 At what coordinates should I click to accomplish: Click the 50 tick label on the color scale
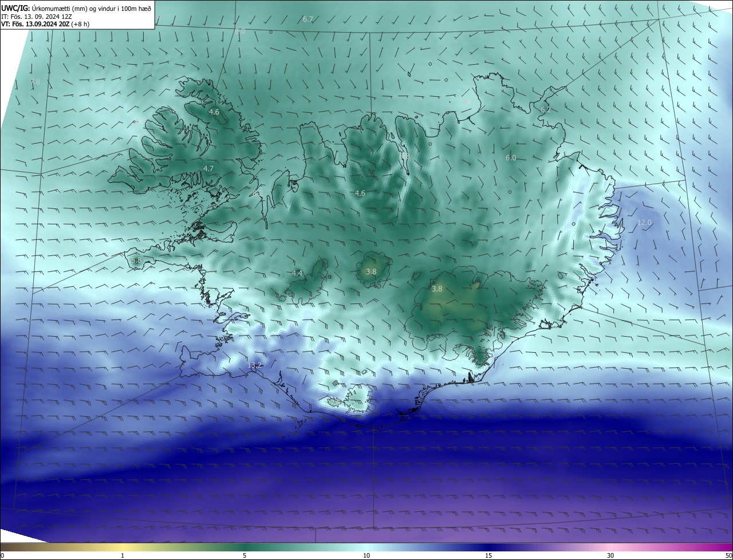728,555
